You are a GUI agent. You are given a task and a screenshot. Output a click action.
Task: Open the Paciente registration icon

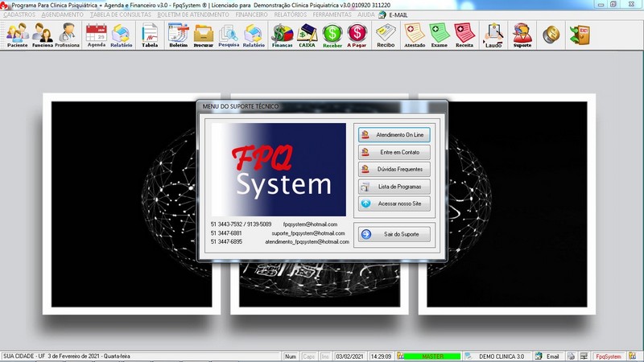(17, 35)
